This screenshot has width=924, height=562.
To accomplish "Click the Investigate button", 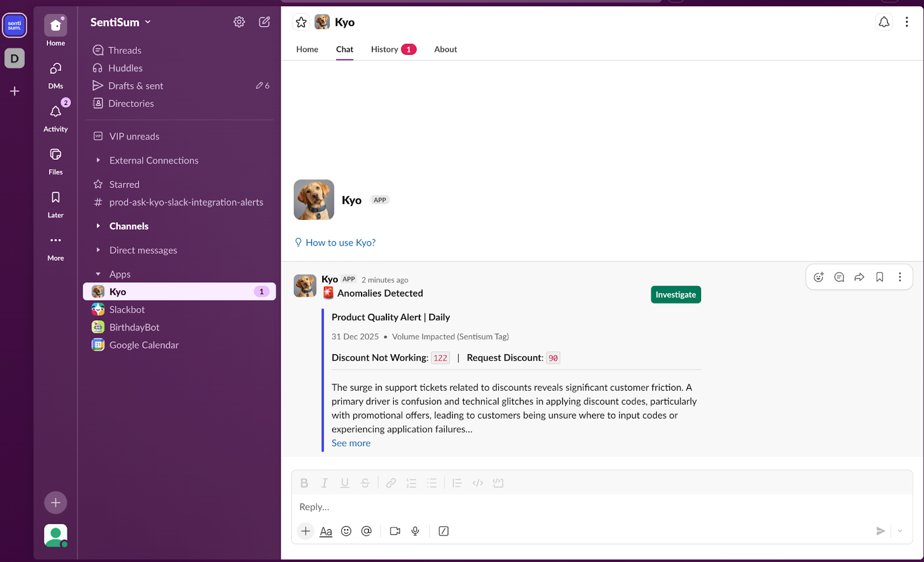I will [676, 295].
